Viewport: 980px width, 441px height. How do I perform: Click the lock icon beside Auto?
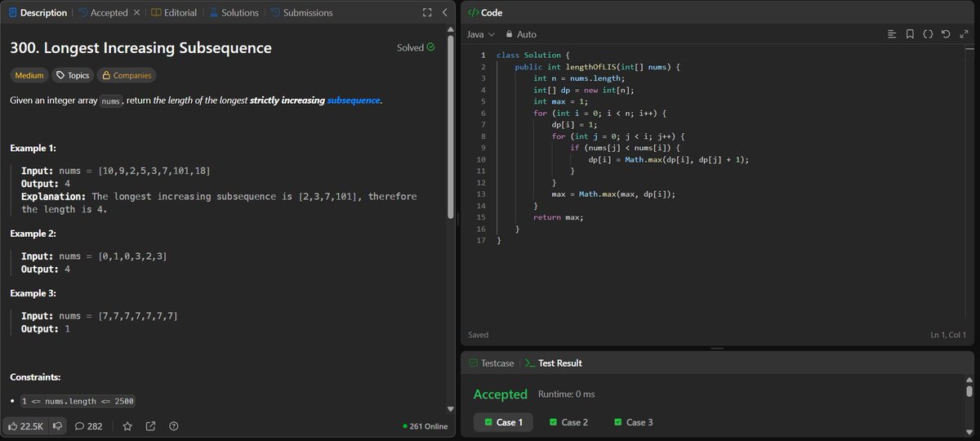[x=509, y=34]
